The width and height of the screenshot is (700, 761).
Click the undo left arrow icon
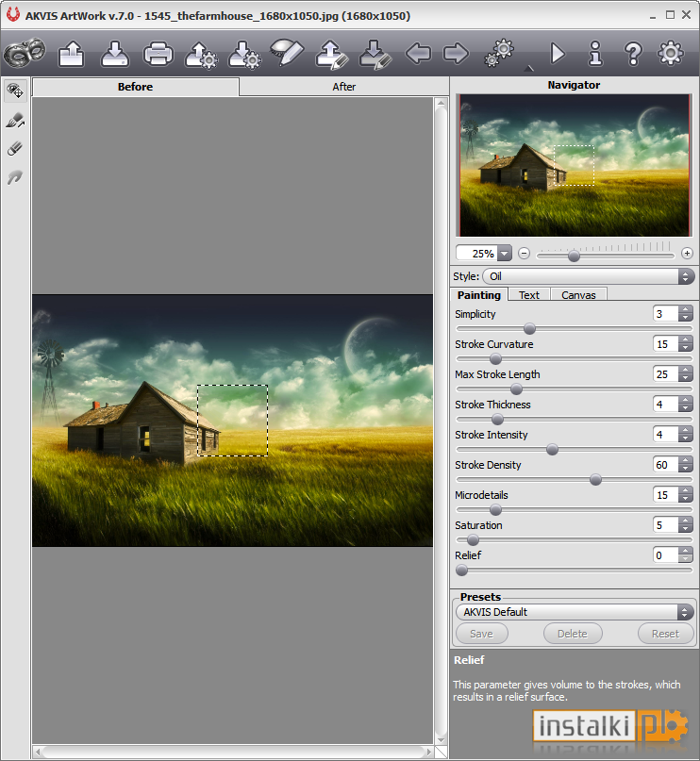[x=418, y=54]
